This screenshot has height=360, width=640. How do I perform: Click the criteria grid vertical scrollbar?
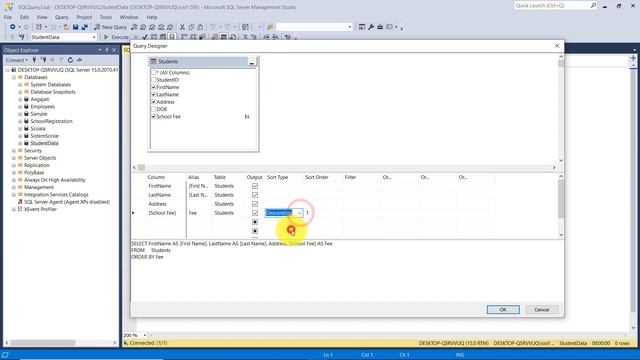click(561, 205)
